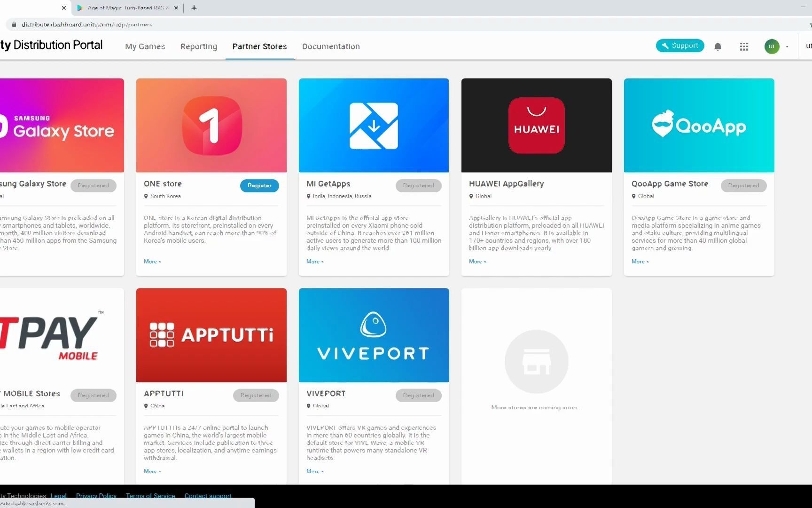Switch to the Reporting tab
This screenshot has height=508, width=812.
(x=198, y=46)
